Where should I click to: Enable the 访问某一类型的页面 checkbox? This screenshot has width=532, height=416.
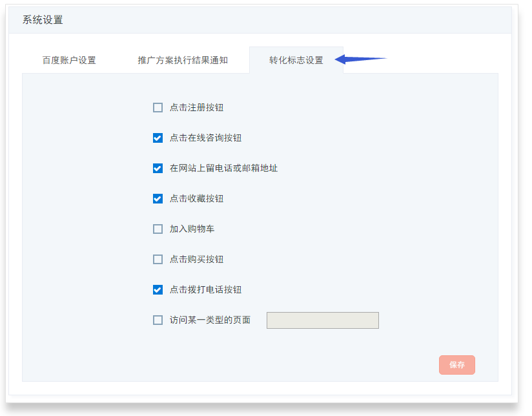coord(158,320)
